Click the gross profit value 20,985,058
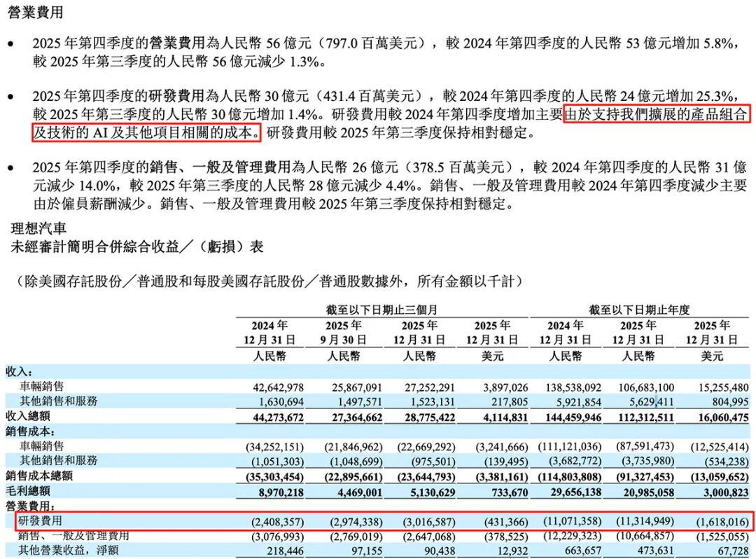Viewport: 756px width, 559px height. pyautogui.click(x=646, y=493)
